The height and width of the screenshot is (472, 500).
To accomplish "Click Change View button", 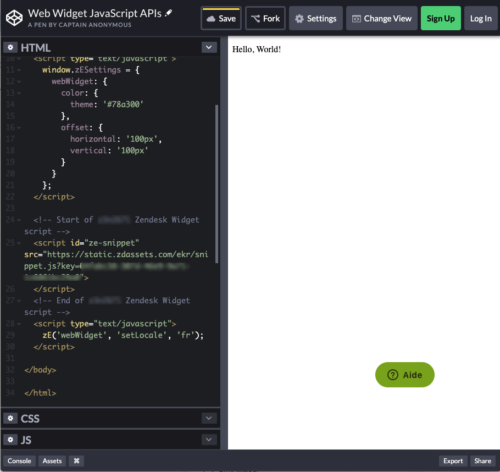I will [x=382, y=19].
